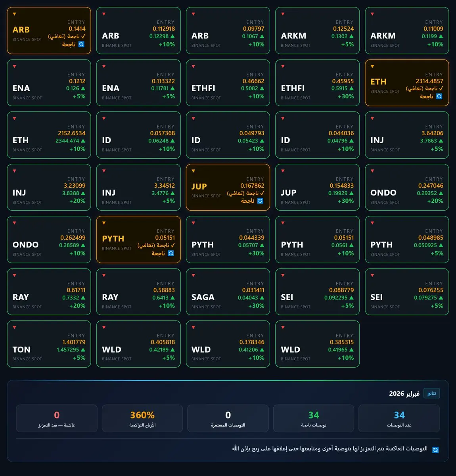Click the up arrow next to 3.7863
The height and width of the screenshot is (476, 456).
tap(441, 141)
